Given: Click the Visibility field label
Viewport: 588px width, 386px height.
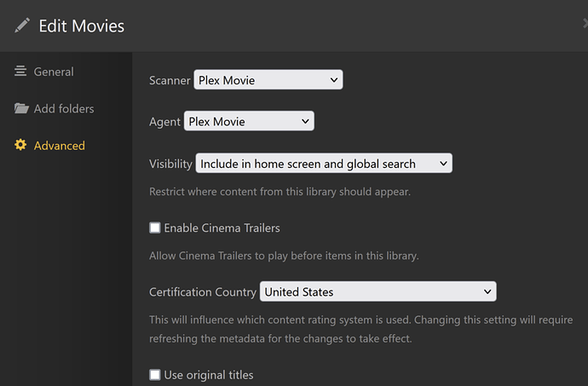Looking at the screenshot, I should (170, 164).
